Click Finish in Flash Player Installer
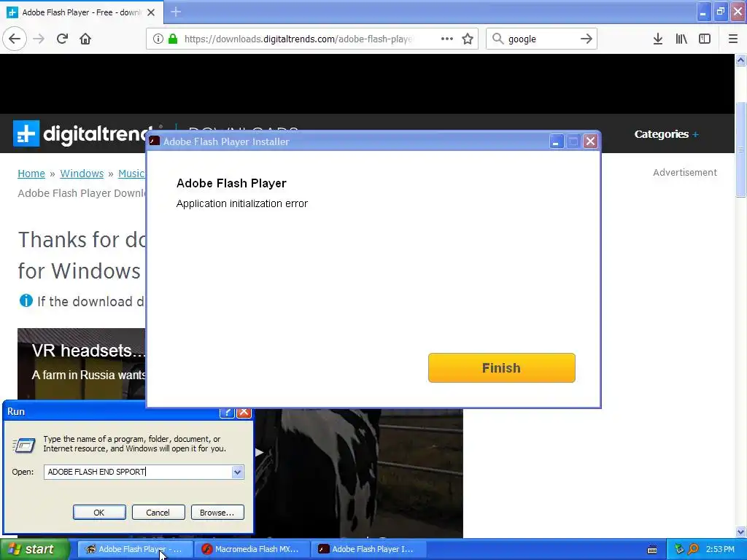Screen dimensions: 747x560 pyautogui.click(x=502, y=367)
